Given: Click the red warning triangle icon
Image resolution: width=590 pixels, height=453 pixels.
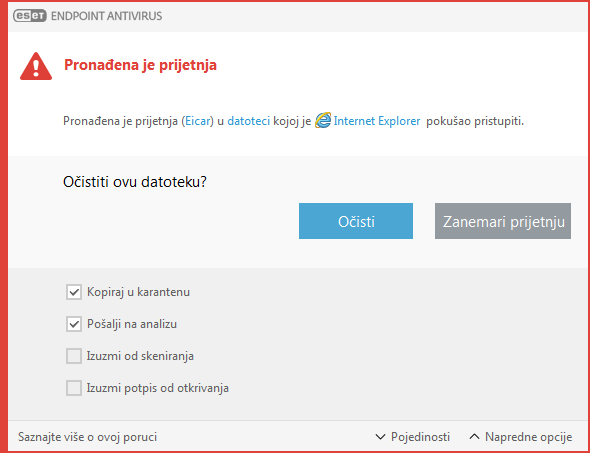Looking at the screenshot, I should pyautogui.click(x=36, y=67).
